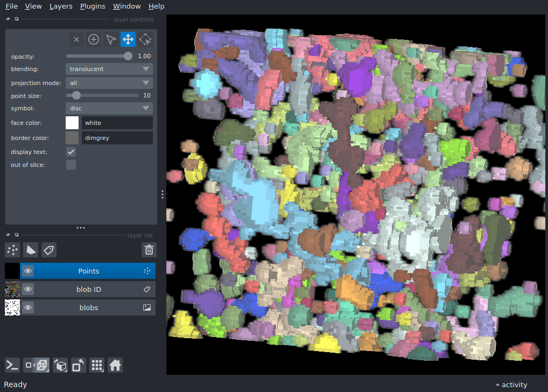Enable the out of slice checkbox

71,165
